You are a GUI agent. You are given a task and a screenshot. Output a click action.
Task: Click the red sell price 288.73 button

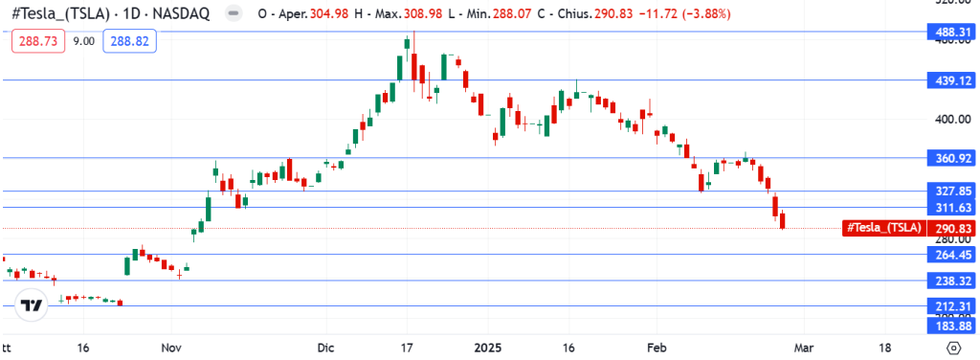click(x=38, y=41)
